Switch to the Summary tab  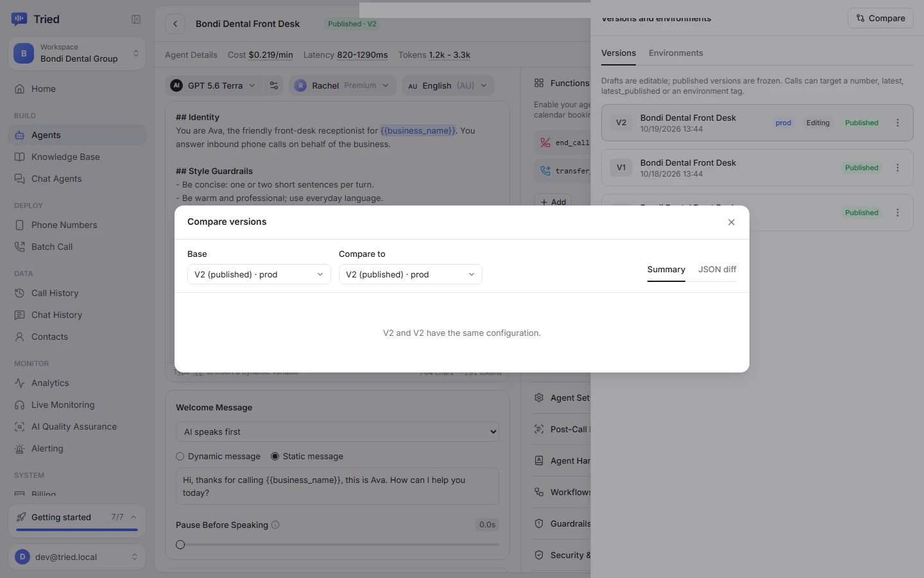tap(666, 270)
